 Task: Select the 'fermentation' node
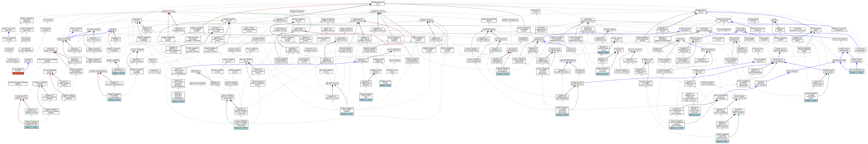[196, 71]
